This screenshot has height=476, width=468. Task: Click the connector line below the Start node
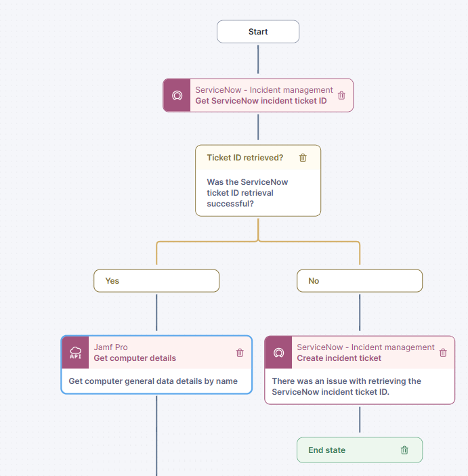click(258, 60)
